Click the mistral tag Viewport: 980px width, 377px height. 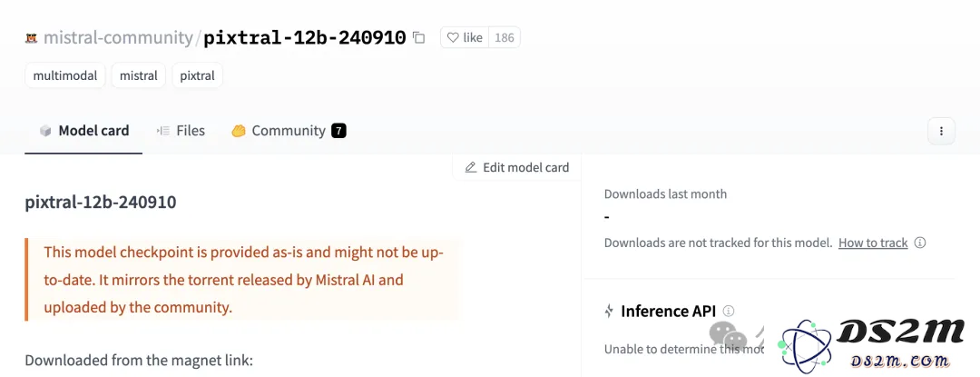click(139, 75)
